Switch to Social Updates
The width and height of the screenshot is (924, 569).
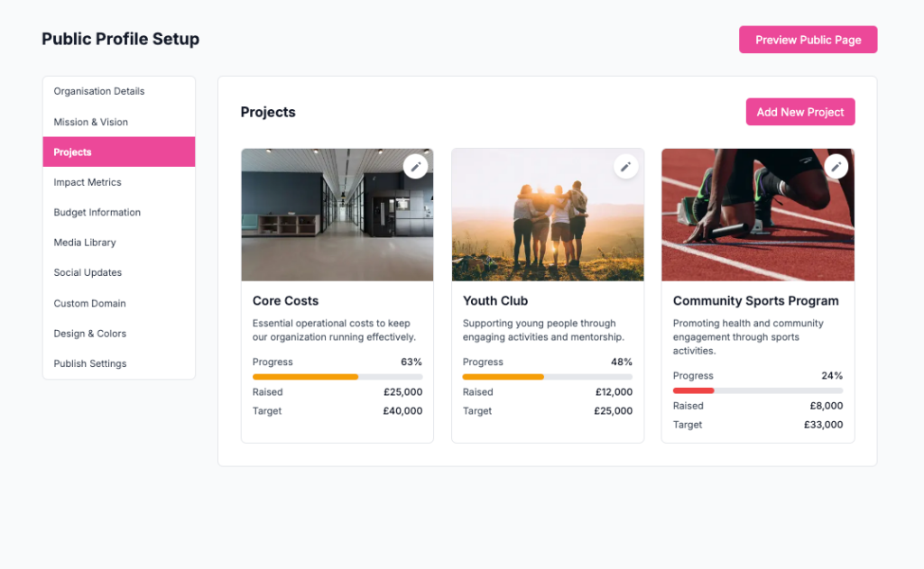[x=88, y=272]
